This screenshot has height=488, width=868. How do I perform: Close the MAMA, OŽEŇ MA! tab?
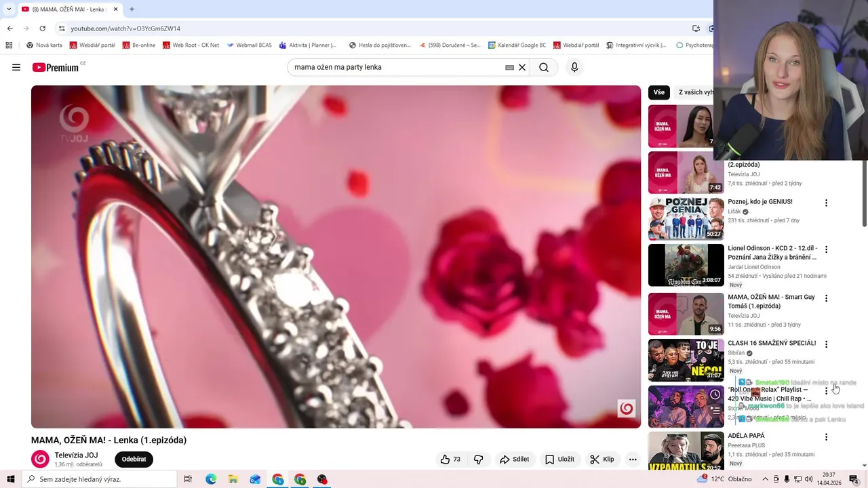point(115,9)
